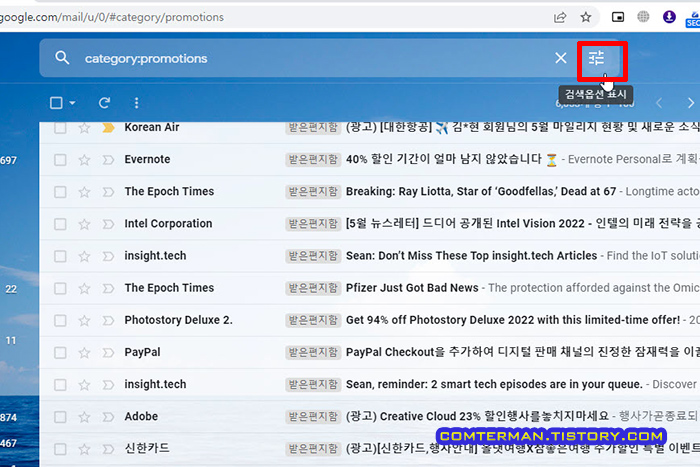
Task: Select the PayPal email checkbox
Action: point(60,353)
